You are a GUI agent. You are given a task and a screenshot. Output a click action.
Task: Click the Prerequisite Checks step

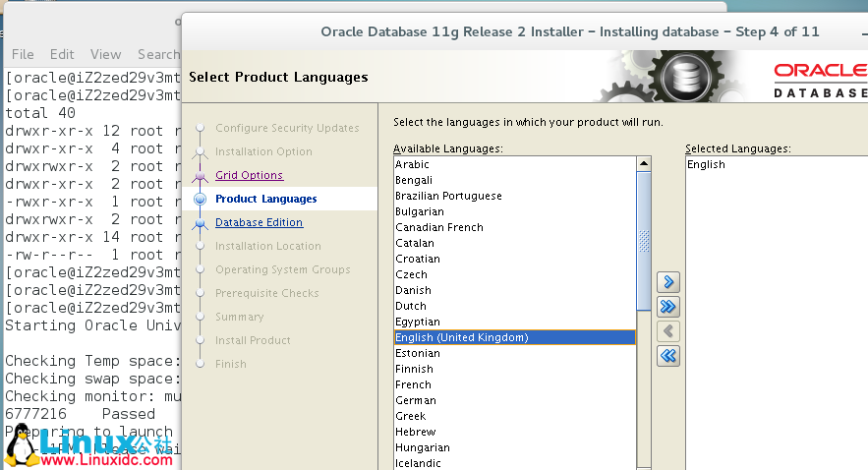tap(266, 293)
